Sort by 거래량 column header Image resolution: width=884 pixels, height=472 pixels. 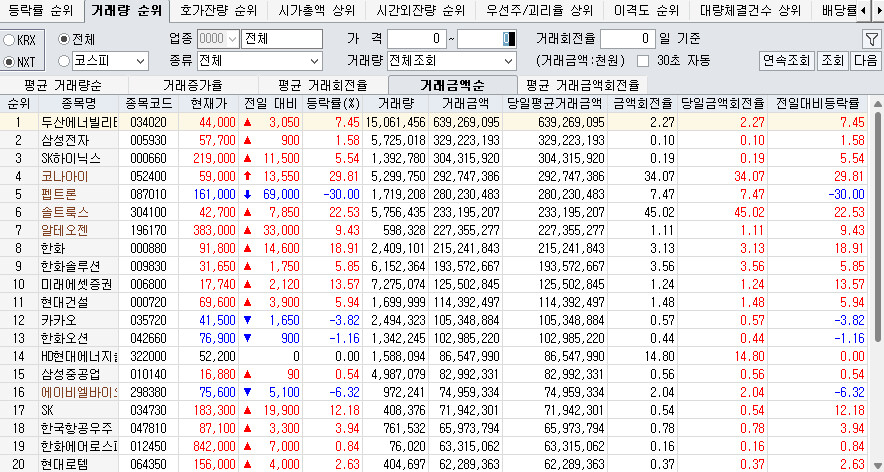pyautogui.click(x=396, y=104)
